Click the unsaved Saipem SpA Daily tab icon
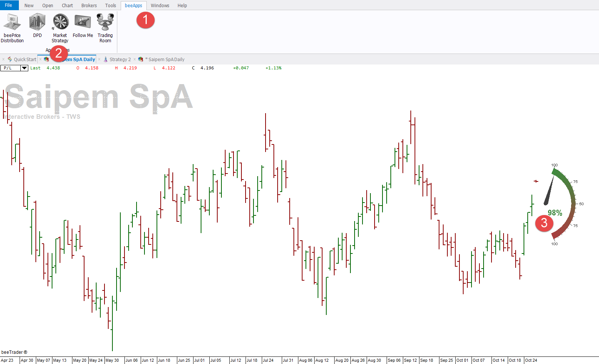The image size is (599, 364). click(x=141, y=59)
